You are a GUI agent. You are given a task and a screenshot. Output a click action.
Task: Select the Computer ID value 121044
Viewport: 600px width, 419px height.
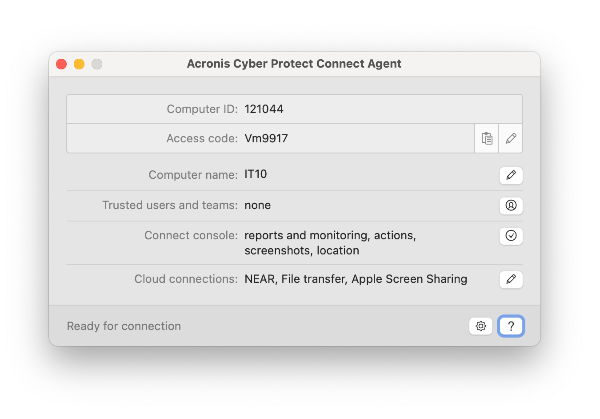(264, 109)
